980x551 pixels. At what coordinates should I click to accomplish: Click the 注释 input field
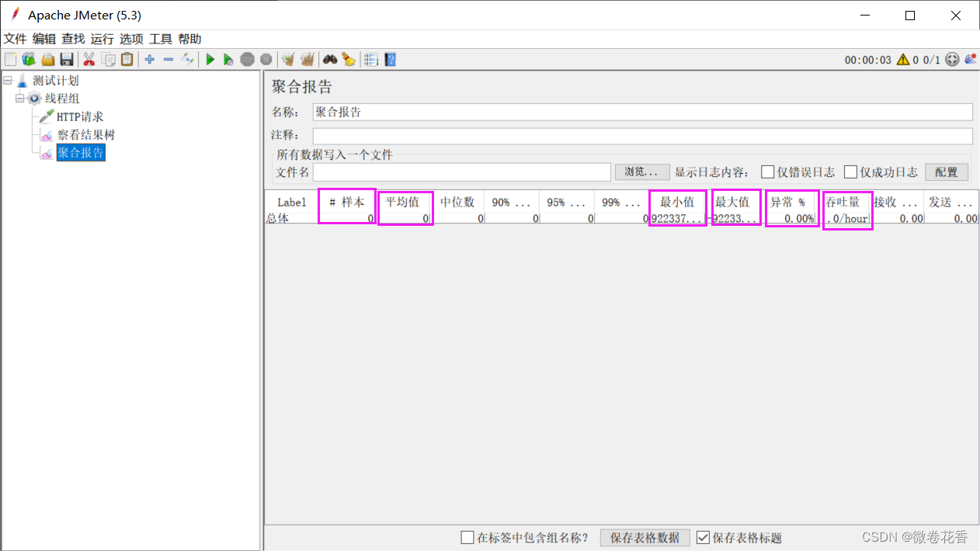[642, 136]
